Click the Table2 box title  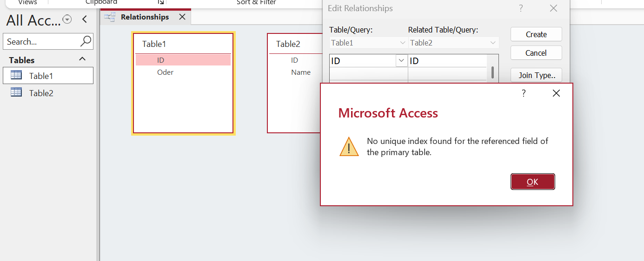click(x=288, y=44)
